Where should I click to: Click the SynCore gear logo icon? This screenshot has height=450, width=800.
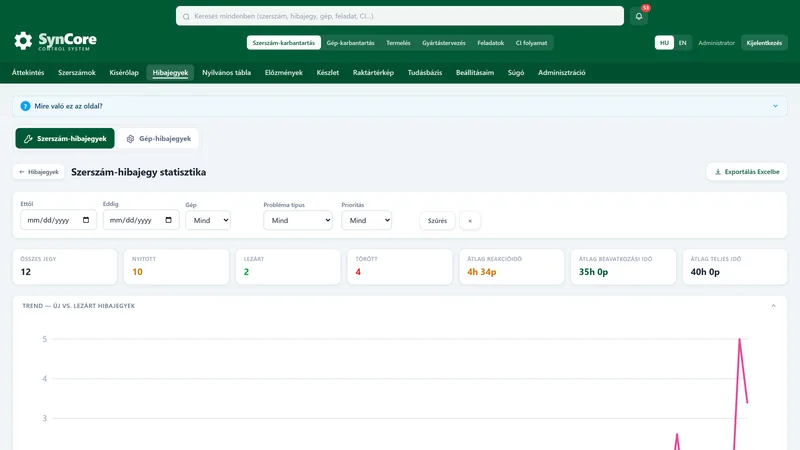click(23, 41)
